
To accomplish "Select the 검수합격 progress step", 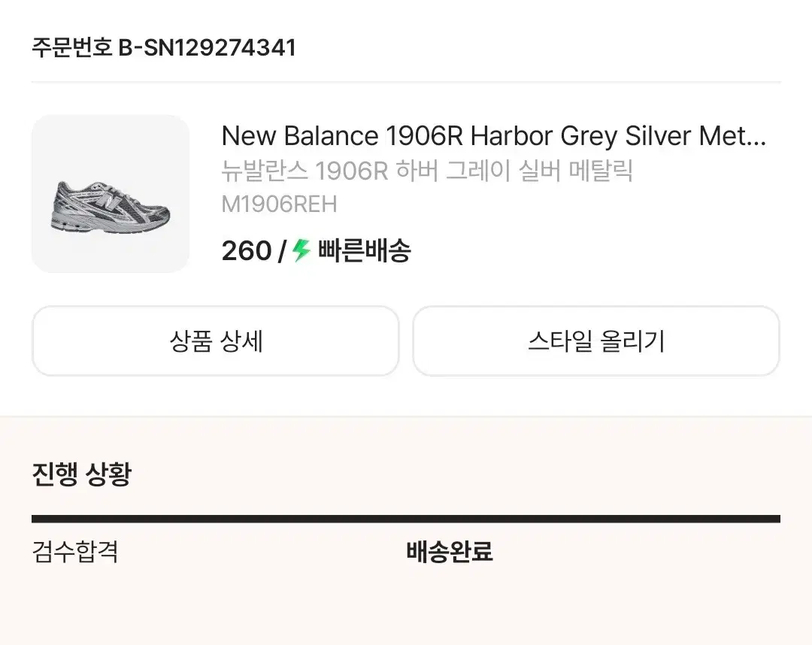I will coord(75,553).
